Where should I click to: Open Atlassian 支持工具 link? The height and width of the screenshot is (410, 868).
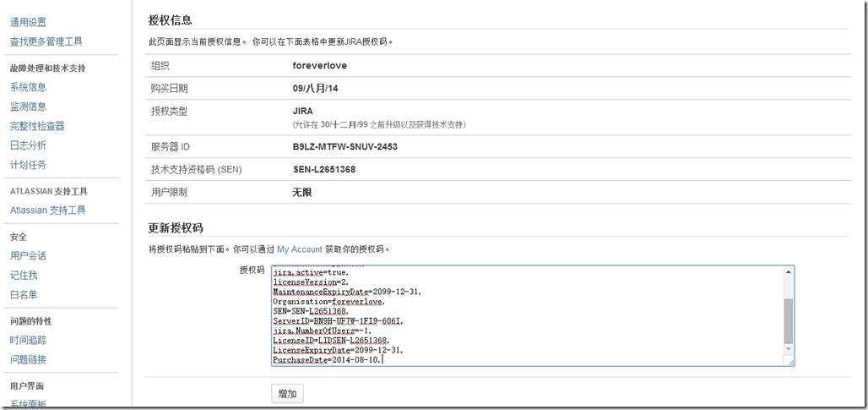(48, 210)
